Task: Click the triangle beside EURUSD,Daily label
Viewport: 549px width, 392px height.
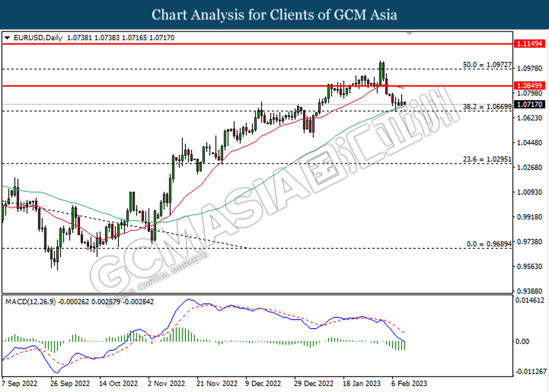Action: (7, 38)
